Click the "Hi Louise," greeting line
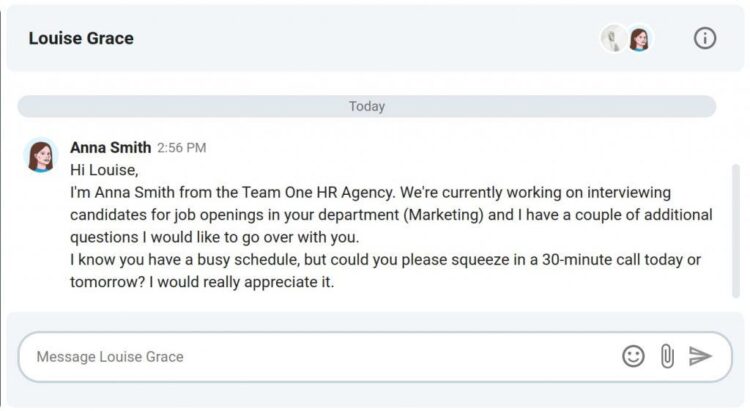This screenshot has width=750, height=411. tap(103, 170)
